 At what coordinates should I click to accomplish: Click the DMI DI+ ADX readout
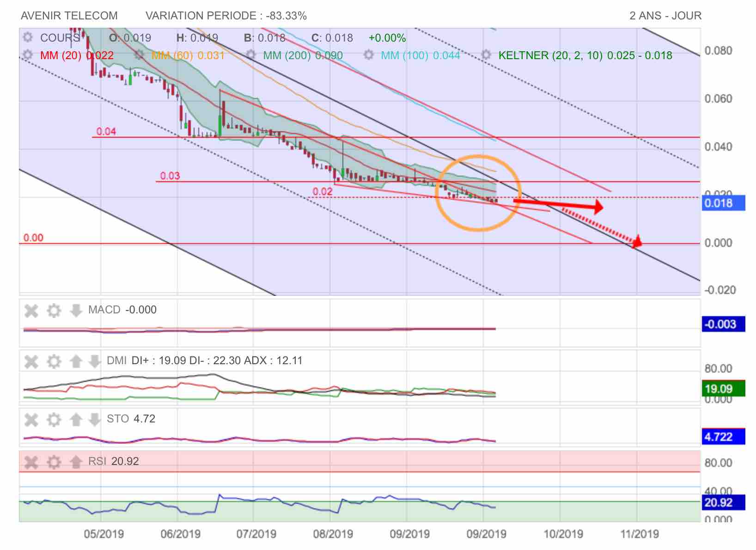point(205,361)
